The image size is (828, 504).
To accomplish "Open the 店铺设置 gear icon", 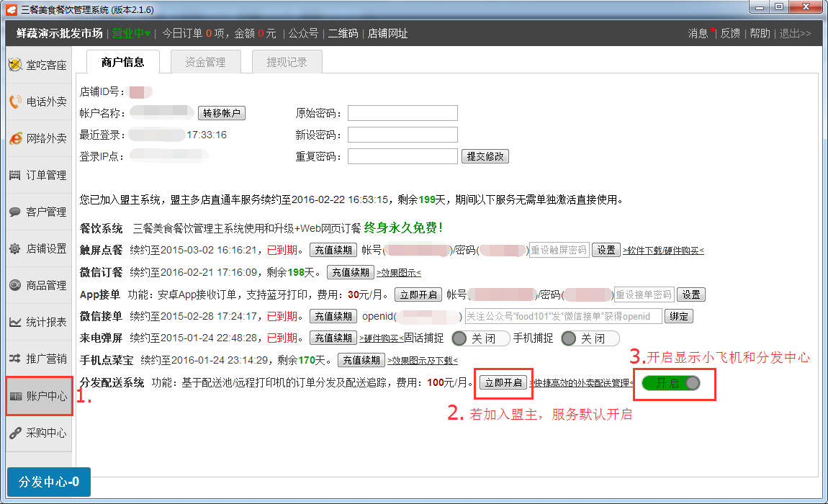I will point(15,248).
